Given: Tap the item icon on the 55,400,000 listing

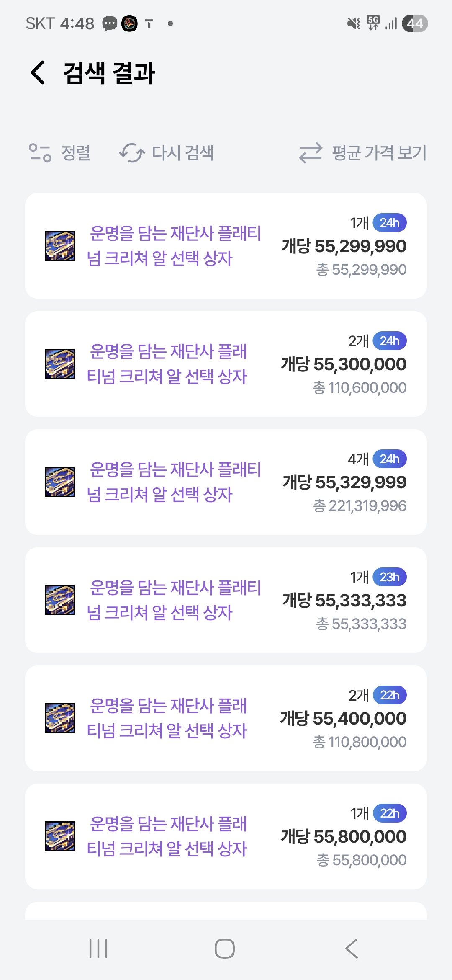Looking at the screenshot, I should [x=60, y=718].
